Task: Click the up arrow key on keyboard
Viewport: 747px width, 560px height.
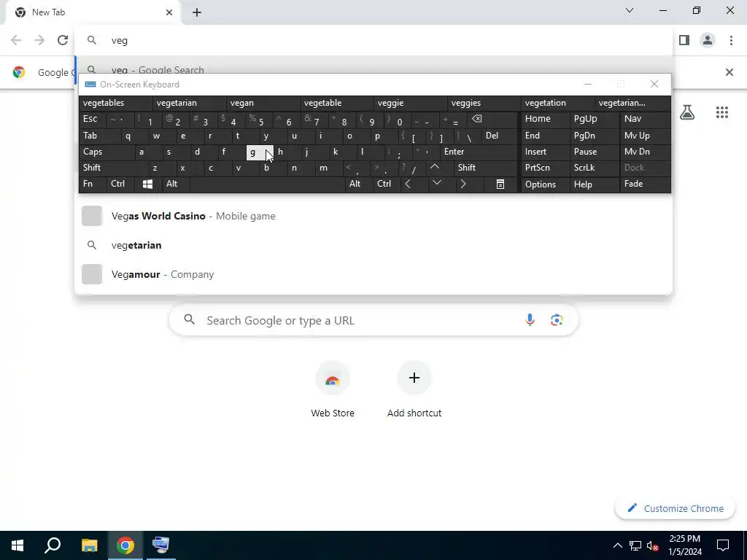Action: [435, 168]
